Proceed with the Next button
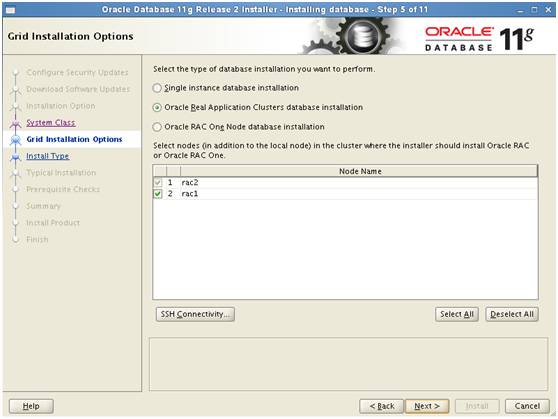The width and height of the screenshot is (558, 419). click(x=427, y=406)
